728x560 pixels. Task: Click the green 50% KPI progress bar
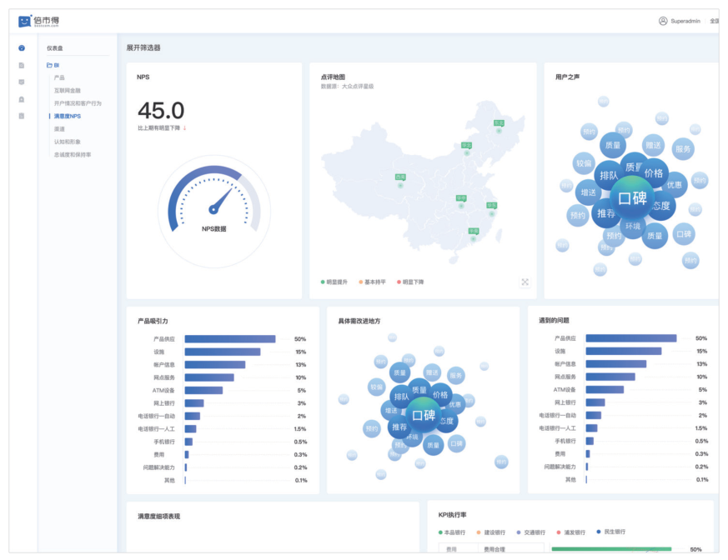point(611,549)
